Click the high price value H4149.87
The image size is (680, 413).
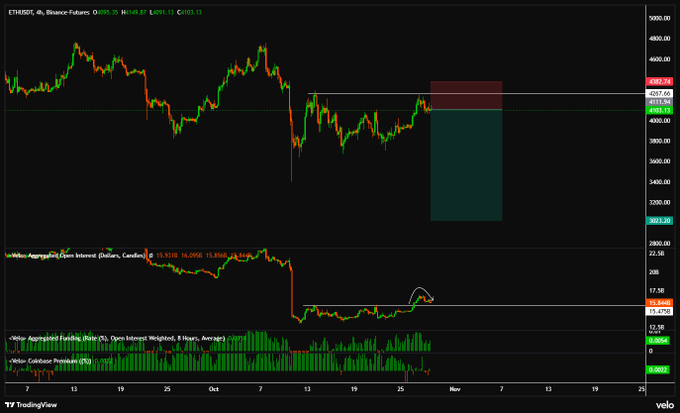134,13
